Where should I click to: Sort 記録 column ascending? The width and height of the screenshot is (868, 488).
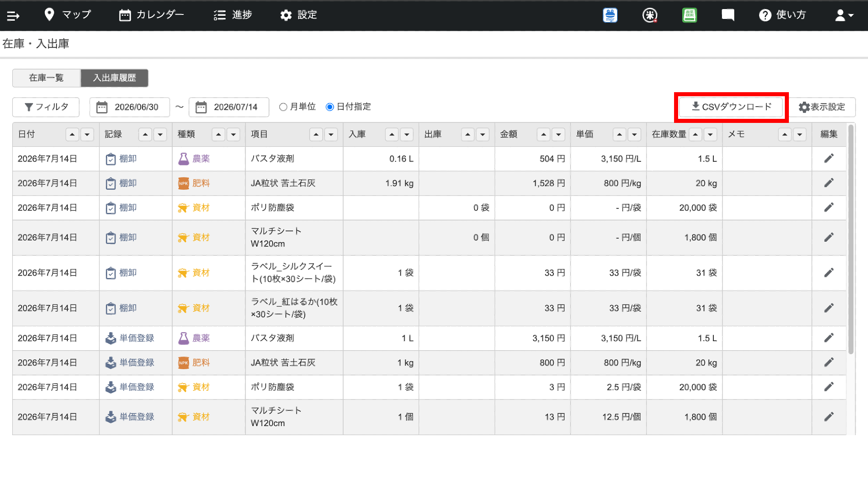(145, 134)
